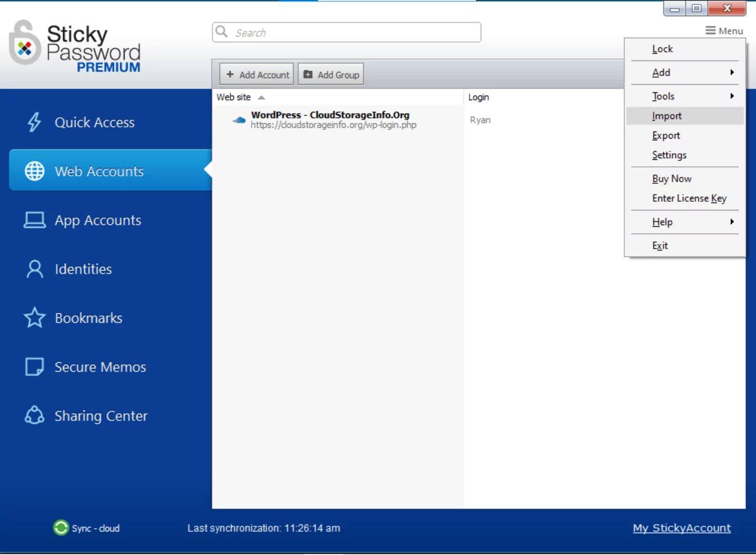Image resolution: width=756 pixels, height=555 pixels.
Task: Click the WordPress cloud site icon
Action: tap(238, 120)
